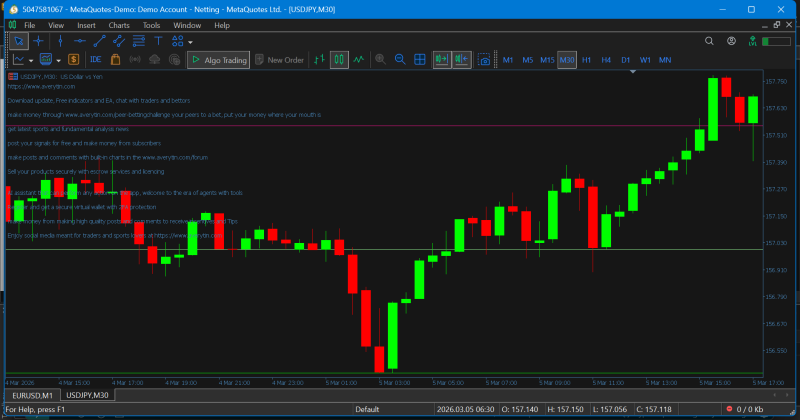Viewport: 800px width, 420px height.
Task: Open the shapes objects tool
Action: 178,41
